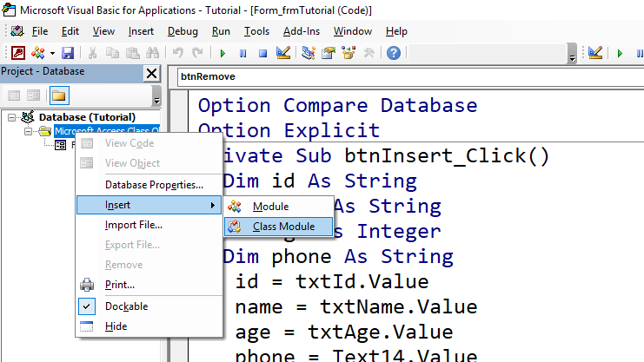Open the Help menu
Viewport: 644px width, 362px height.
(x=397, y=31)
